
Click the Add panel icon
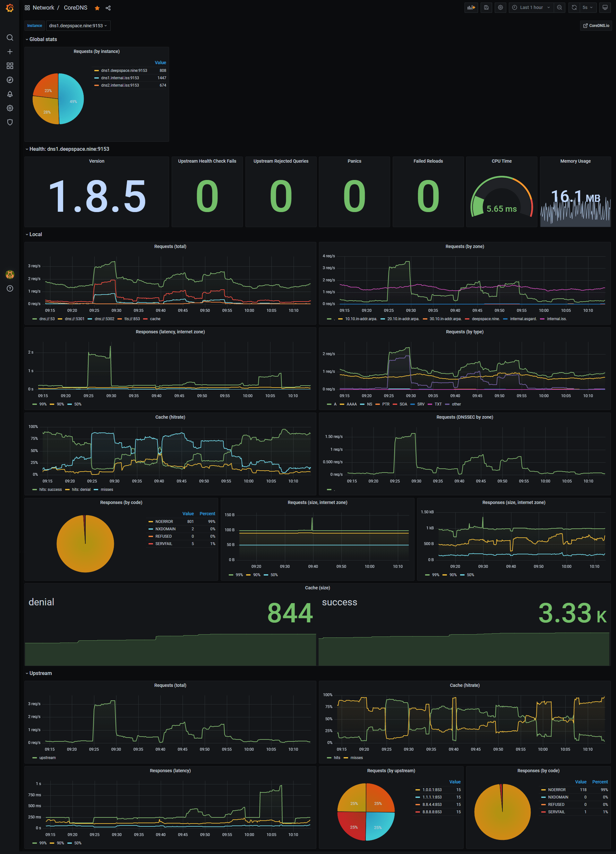coord(471,7)
